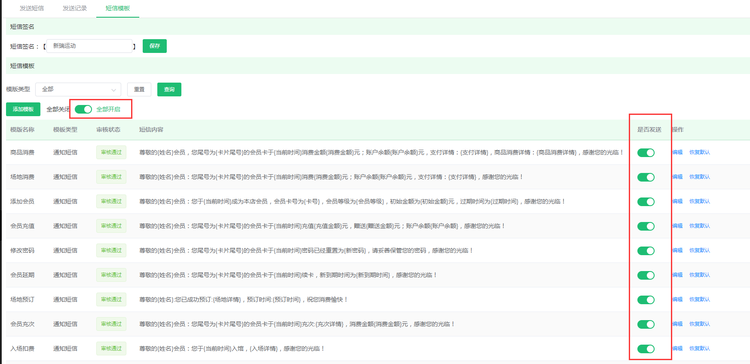Screen dimensions: 750x364
Task: Select the 修改密码 template name cell
Action: click(x=22, y=250)
